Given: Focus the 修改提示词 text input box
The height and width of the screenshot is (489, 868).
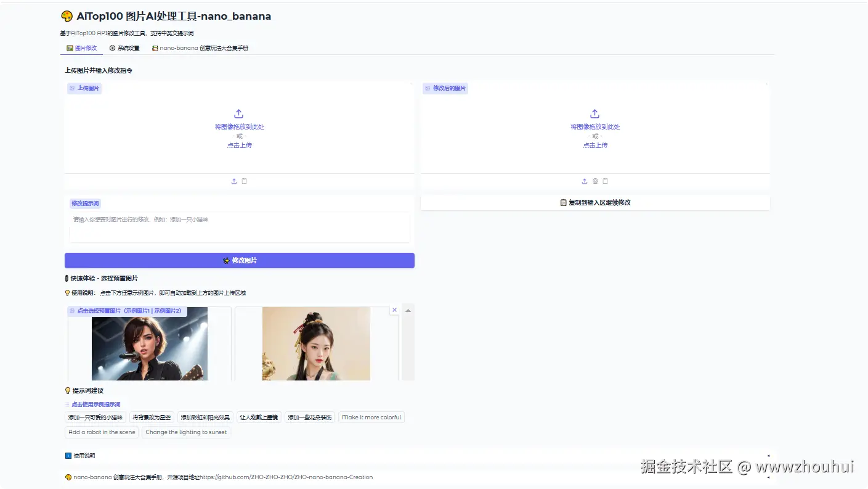Looking at the screenshot, I should [240, 228].
